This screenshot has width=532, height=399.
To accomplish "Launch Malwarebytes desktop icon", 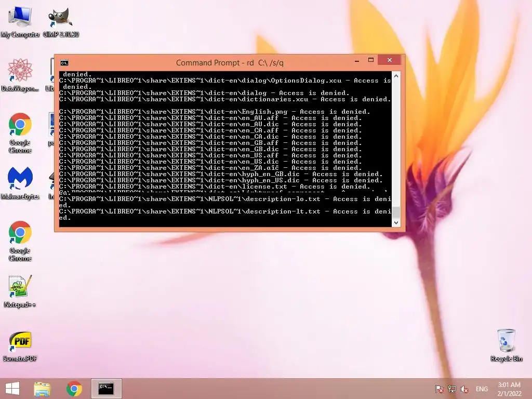I will pyautogui.click(x=20, y=183).
